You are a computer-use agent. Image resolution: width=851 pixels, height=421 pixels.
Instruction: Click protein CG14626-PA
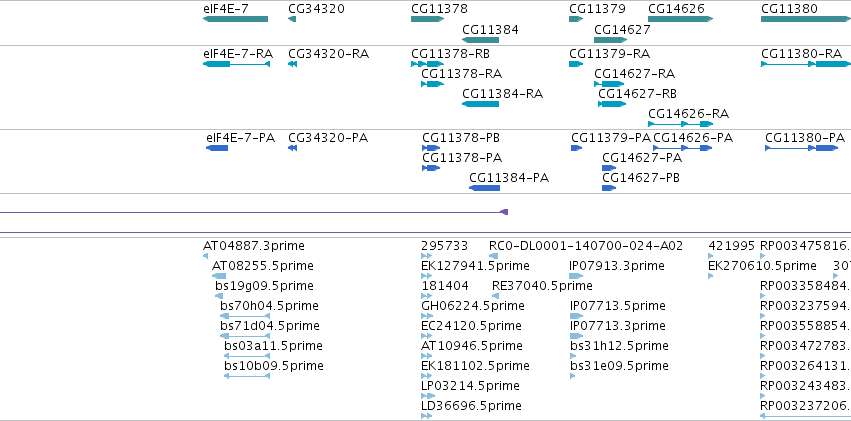(682, 148)
